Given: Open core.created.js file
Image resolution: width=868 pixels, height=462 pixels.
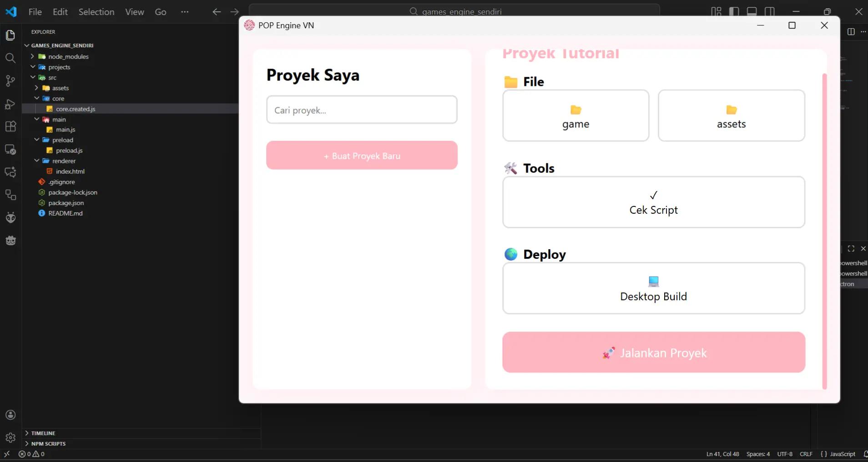Looking at the screenshot, I should tap(76, 109).
